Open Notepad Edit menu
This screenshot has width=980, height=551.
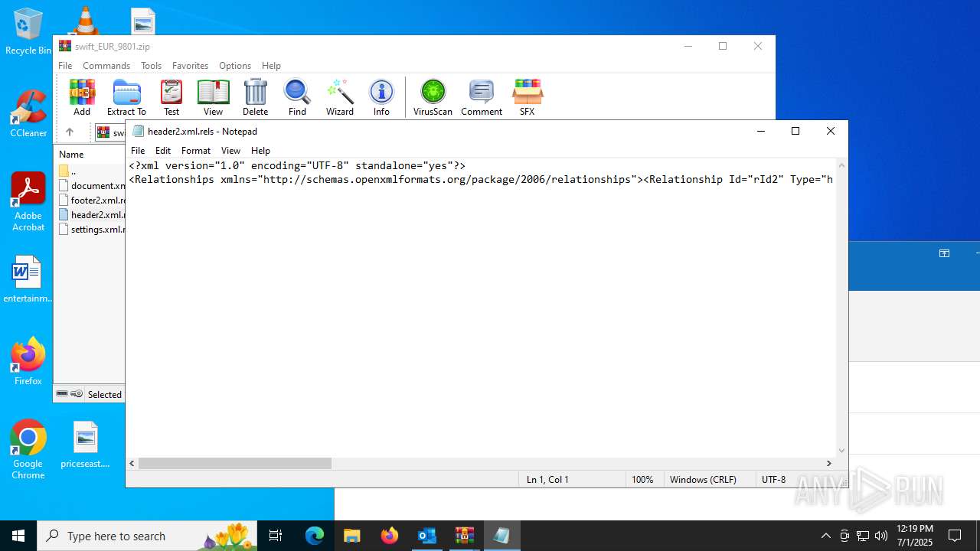(163, 151)
